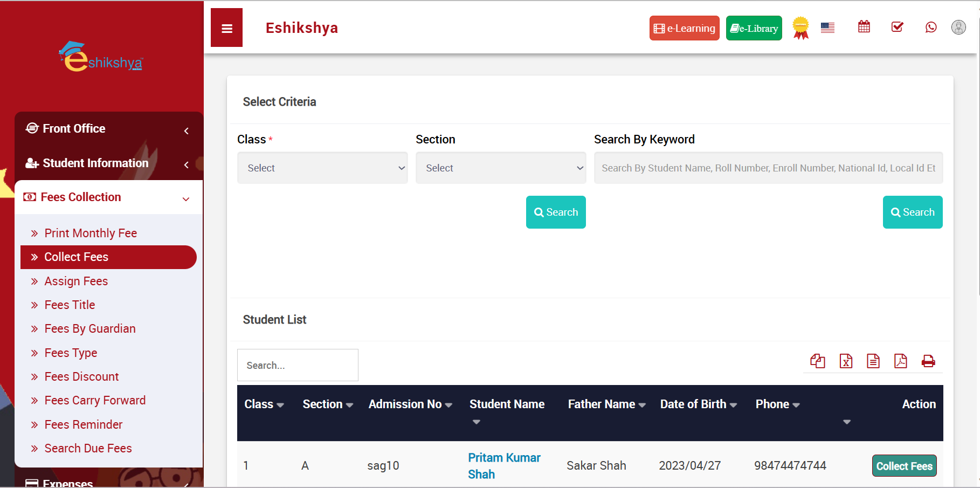Screen dimensions: 980x488
Task: Open the Class dropdown
Action: pyautogui.click(x=322, y=168)
